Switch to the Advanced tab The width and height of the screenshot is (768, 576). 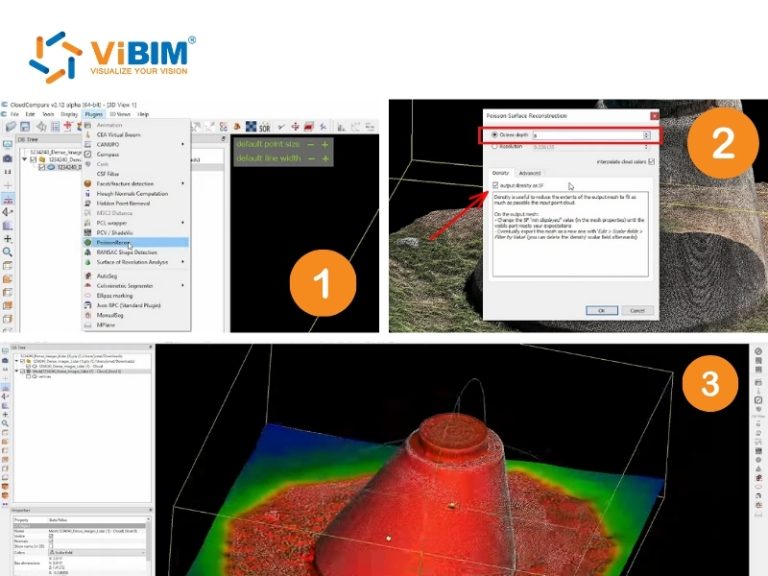(529, 173)
